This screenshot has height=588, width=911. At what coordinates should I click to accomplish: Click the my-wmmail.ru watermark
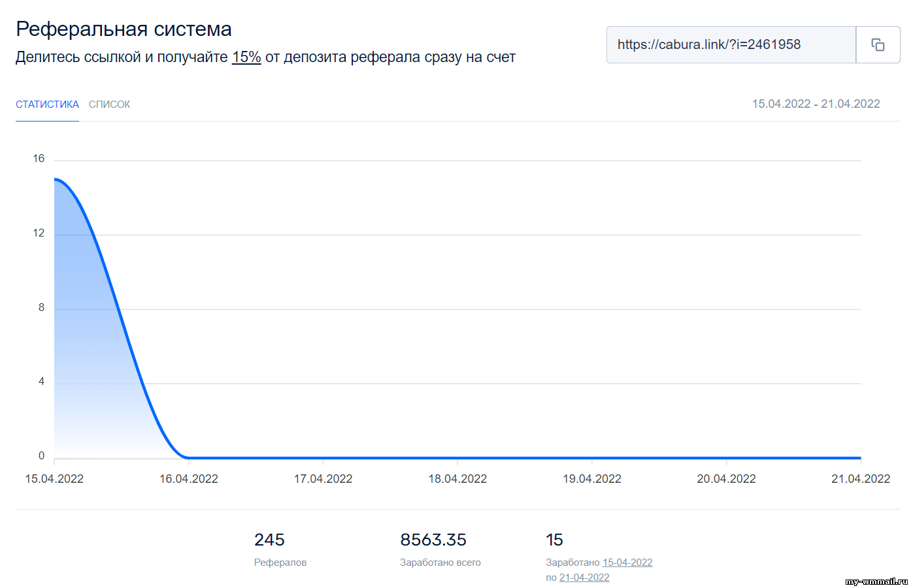click(x=876, y=581)
